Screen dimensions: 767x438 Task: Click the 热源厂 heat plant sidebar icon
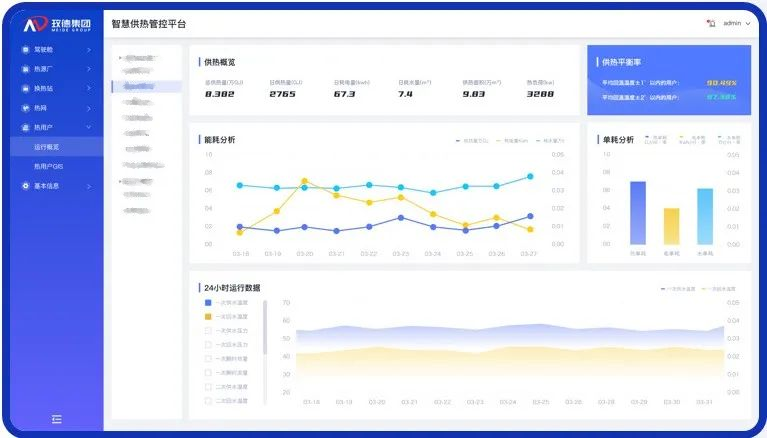[x=25, y=69]
